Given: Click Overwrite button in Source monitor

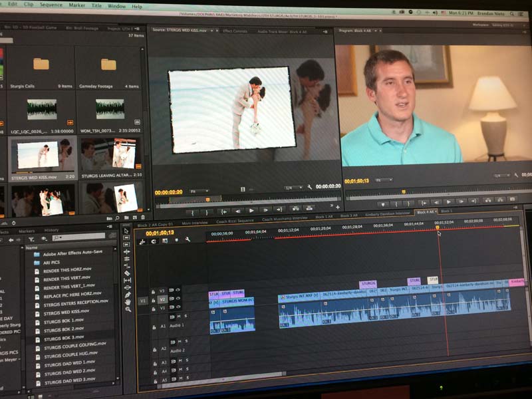Looking at the screenshot, I should (309, 207).
